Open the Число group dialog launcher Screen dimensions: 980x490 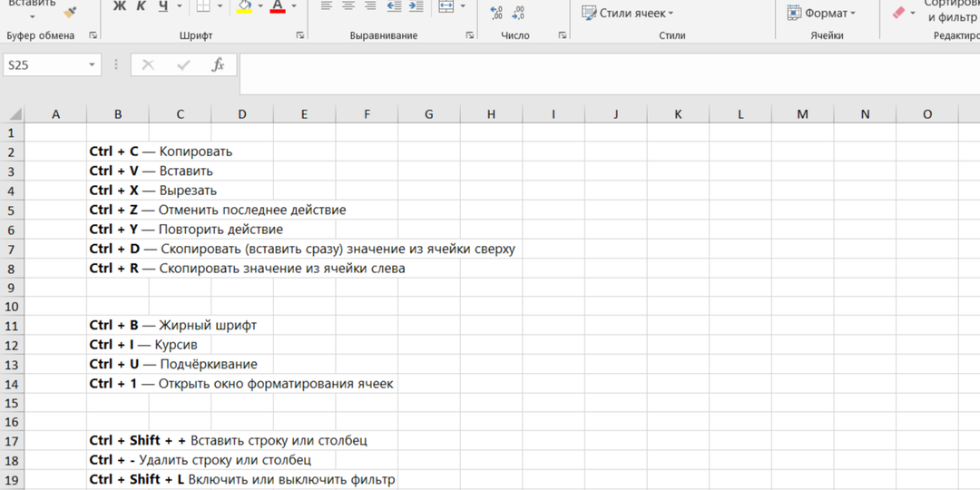click(x=562, y=35)
